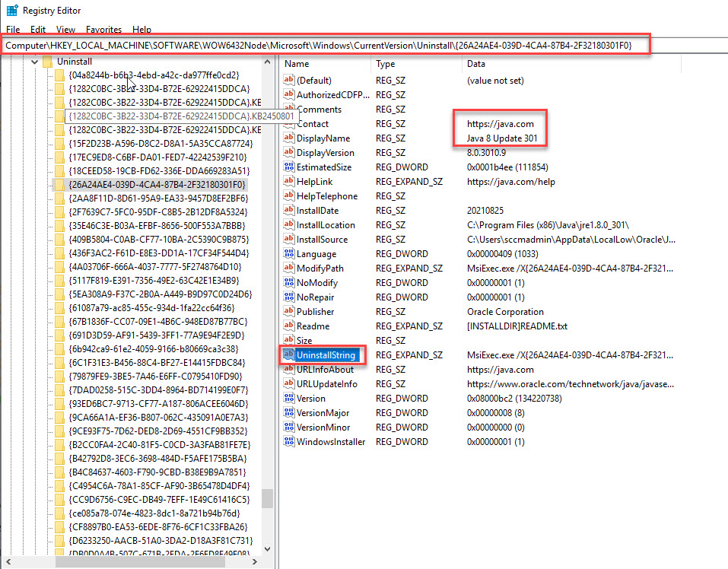Click the DWORD icon beside WindowsInstaller

pyautogui.click(x=288, y=442)
